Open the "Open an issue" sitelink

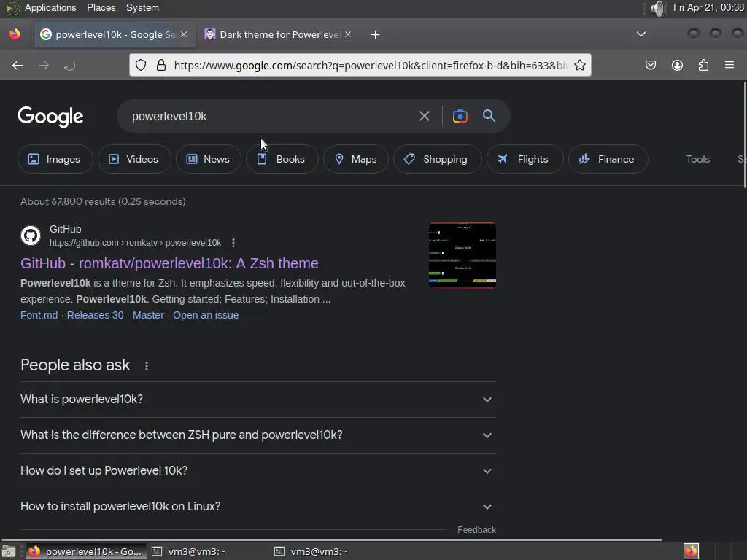206,315
